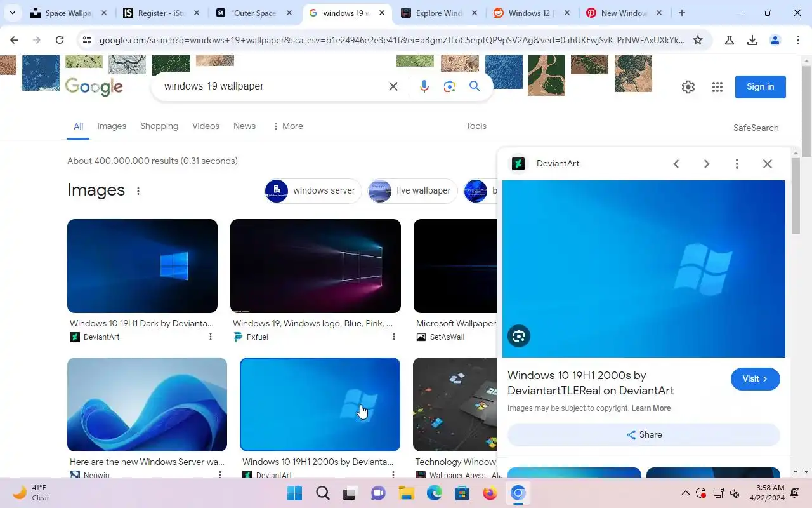This screenshot has height=508, width=812.
Task: Expand the More search filters menu
Action: (x=287, y=126)
